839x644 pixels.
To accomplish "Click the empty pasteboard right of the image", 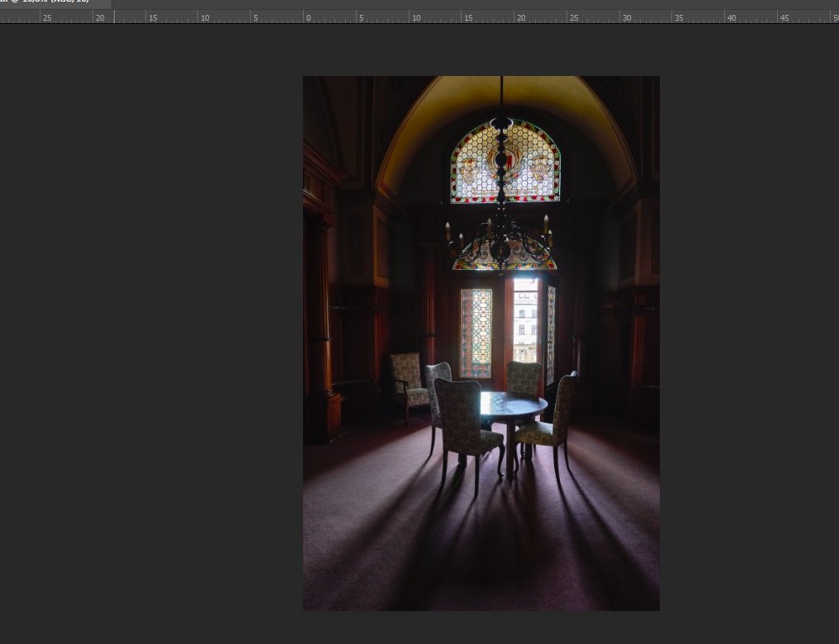I will pos(747,330).
